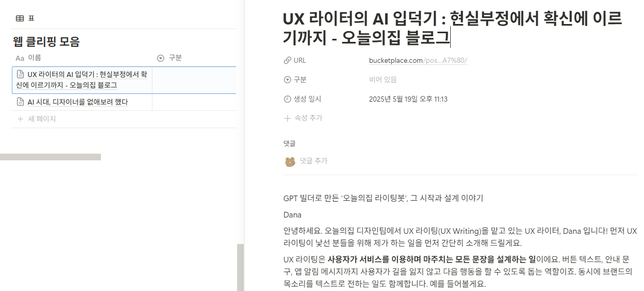Click the select icon beside 구분 property in page
644x291 pixels.
point(288,80)
